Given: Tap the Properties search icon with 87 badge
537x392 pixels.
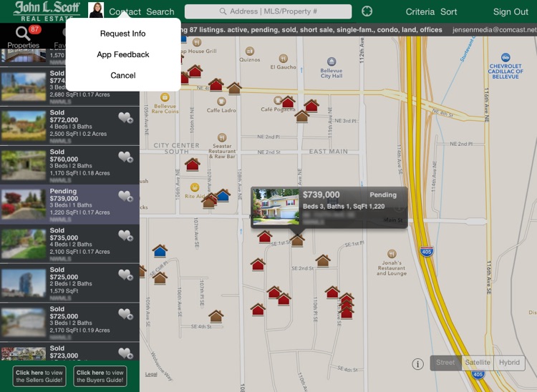Looking at the screenshot, I should tap(24, 36).
